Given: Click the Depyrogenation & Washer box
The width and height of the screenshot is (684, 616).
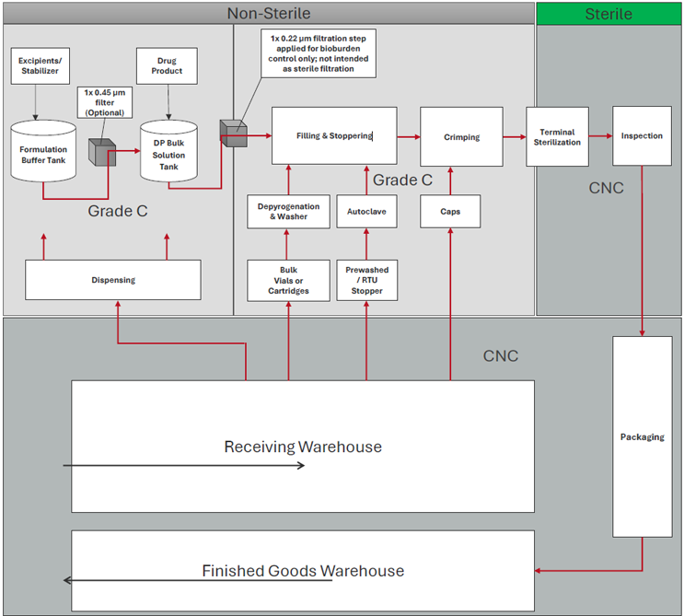Looking at the screenshot, I should point(288,212).
